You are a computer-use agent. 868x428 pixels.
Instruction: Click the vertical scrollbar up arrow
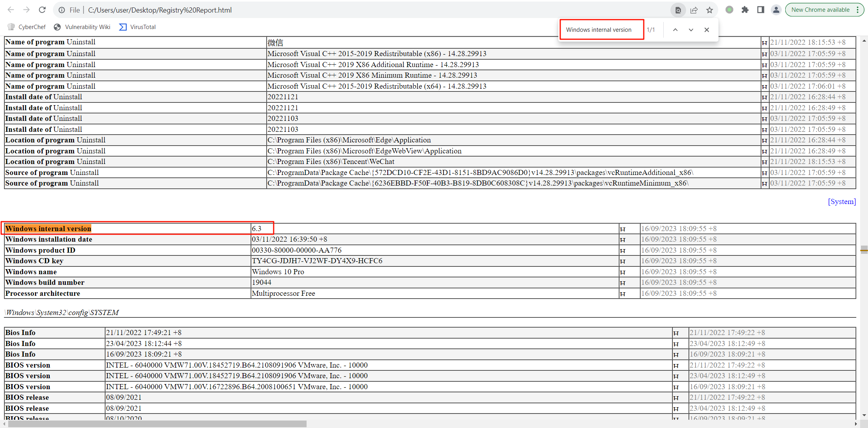tap(864, 40)
